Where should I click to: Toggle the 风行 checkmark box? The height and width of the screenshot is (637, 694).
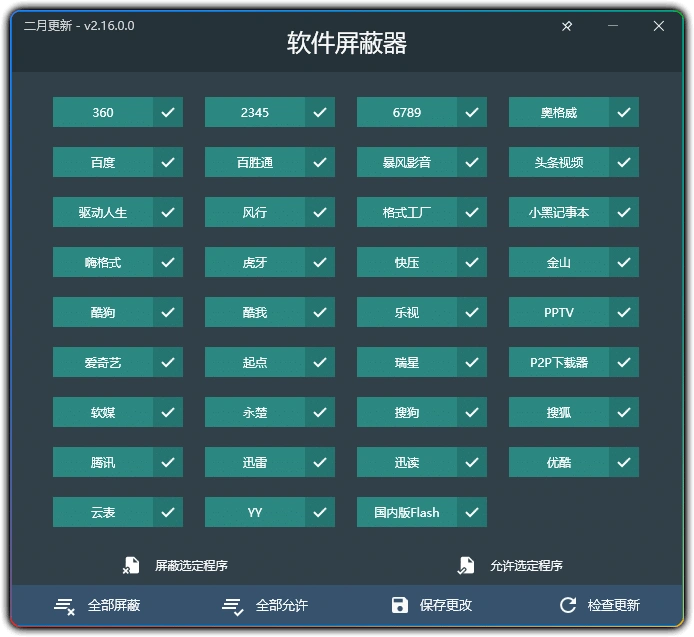point(320,212)
